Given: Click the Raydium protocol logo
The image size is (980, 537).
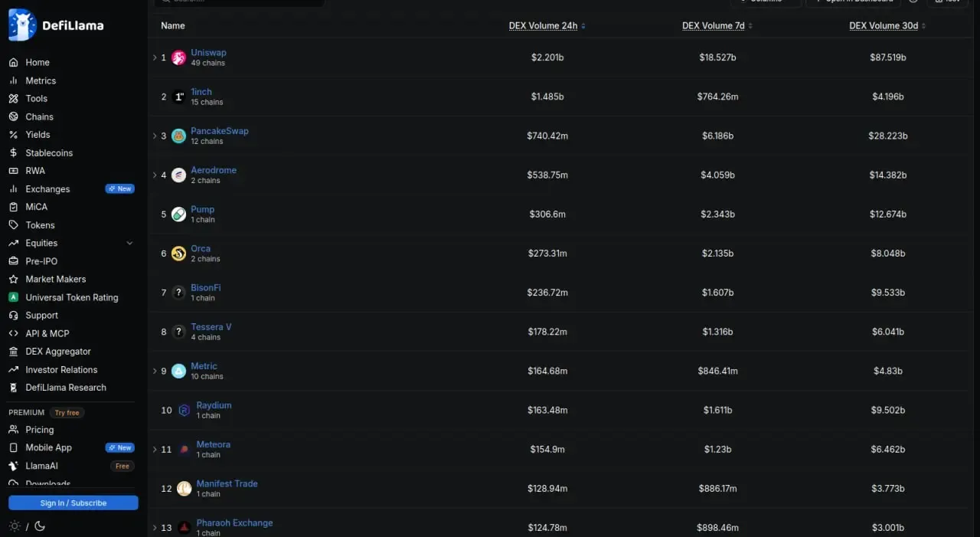Looking at the screenshot, I should (x=184, y=411).
